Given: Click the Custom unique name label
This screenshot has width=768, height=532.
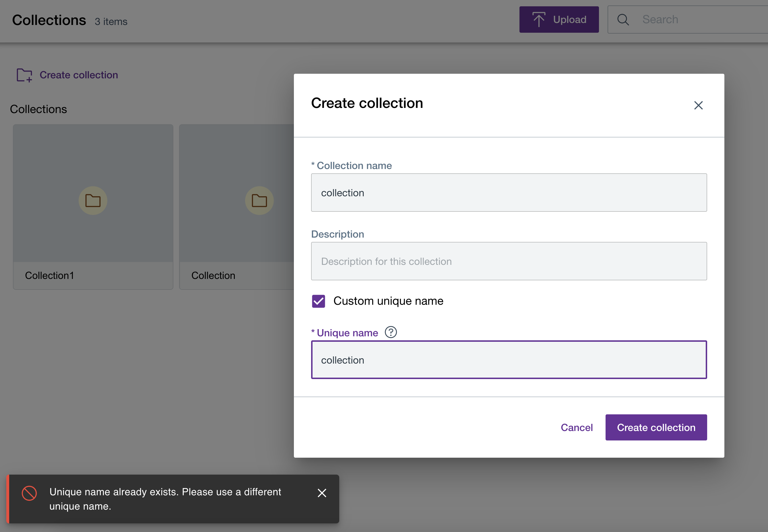Looking at the screenshot, I should [x=388, y=301].
